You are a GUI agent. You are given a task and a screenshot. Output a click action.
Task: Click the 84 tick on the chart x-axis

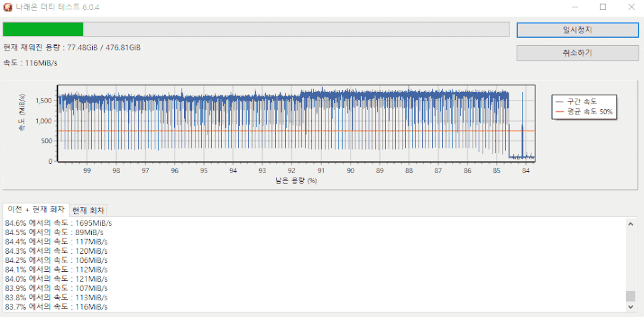(x=526, y=170)
